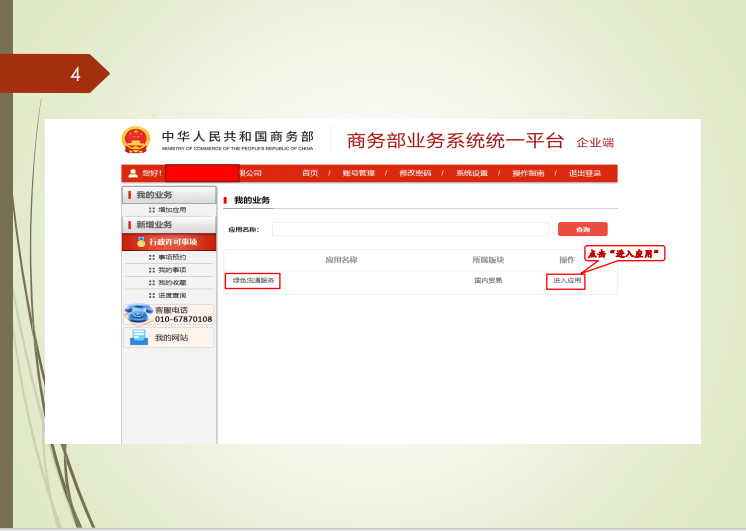Open 进度查询 in the sidebar
This screenshot has height=531, width=746.
coord(171,295)
